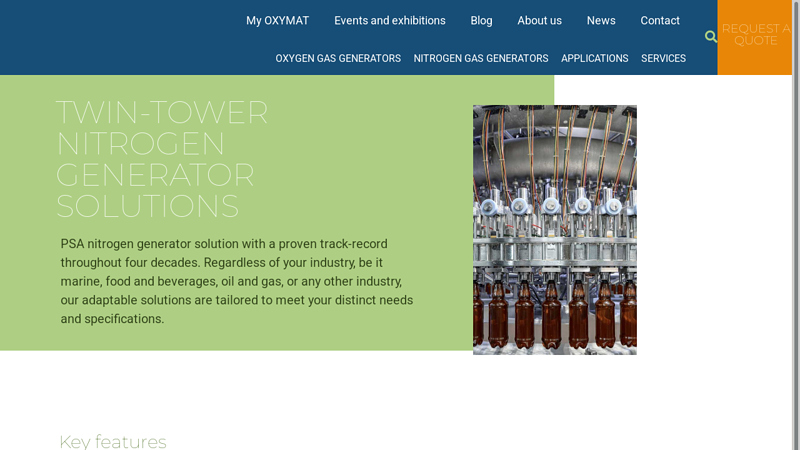800x450 pixels.
Task: Click the bottling line product image
Action: pos(555,230)
